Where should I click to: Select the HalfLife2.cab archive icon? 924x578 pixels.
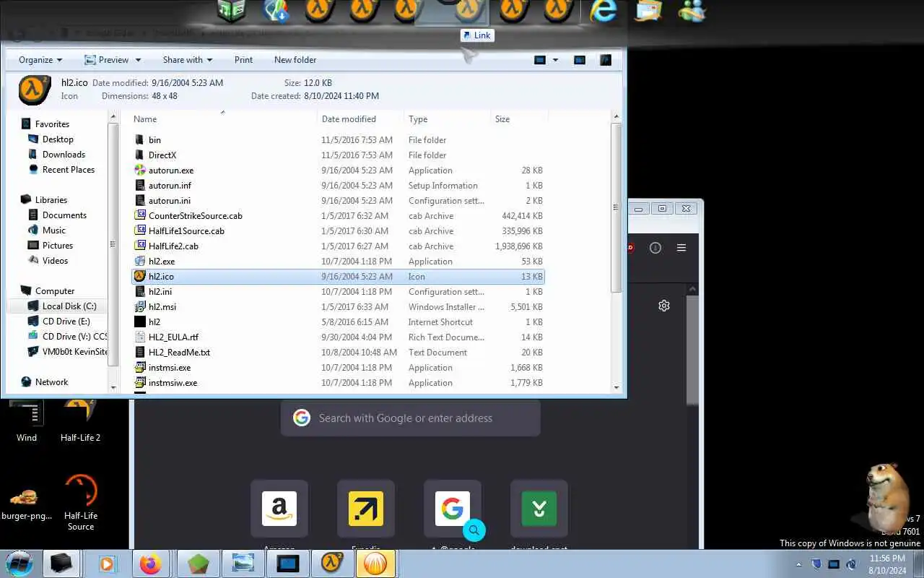point(140,246)
